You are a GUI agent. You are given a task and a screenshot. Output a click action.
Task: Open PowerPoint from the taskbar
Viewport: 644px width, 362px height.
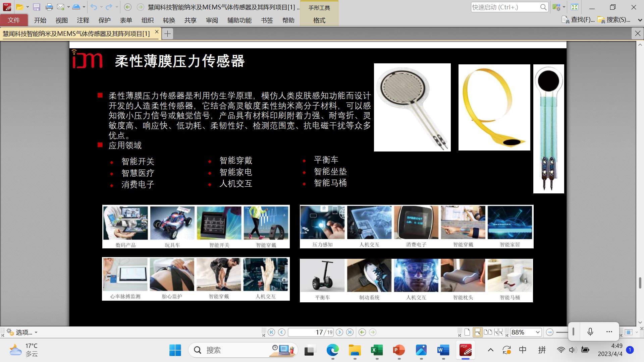[x=399, y=350]
